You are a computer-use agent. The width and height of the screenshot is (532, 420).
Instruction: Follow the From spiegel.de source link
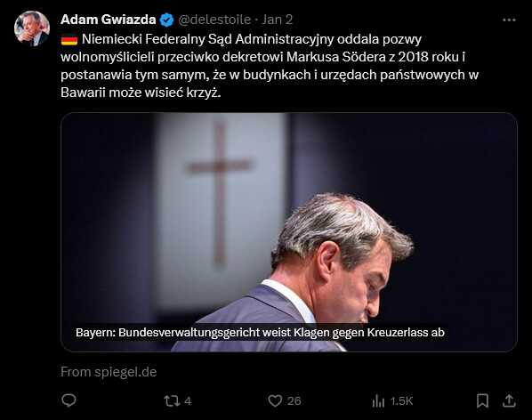[109, 372]
